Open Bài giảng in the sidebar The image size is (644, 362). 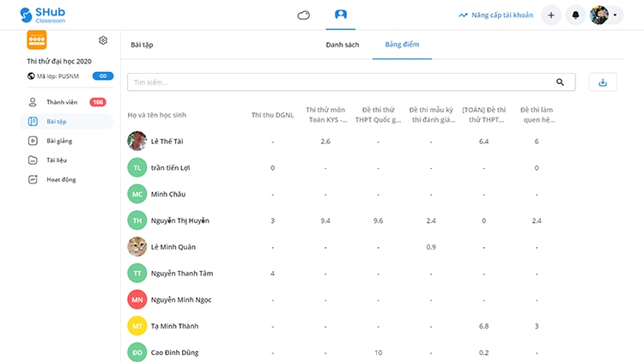click(59, 141)
